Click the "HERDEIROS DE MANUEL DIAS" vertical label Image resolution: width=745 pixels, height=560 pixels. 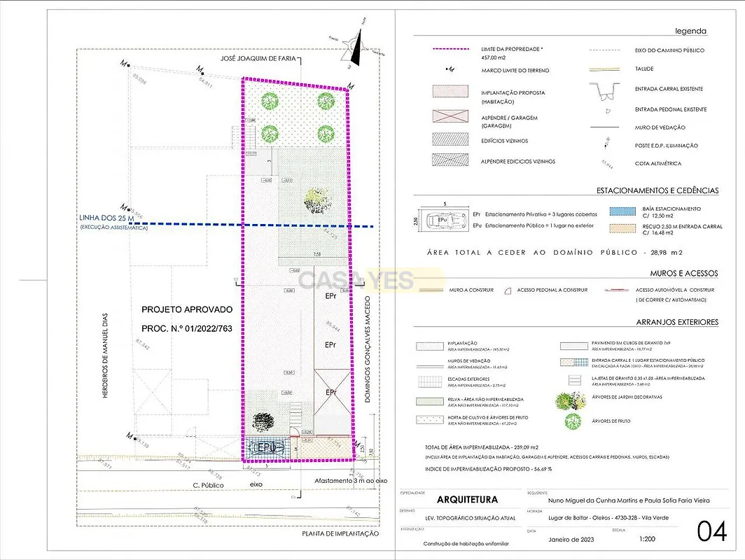105,356
